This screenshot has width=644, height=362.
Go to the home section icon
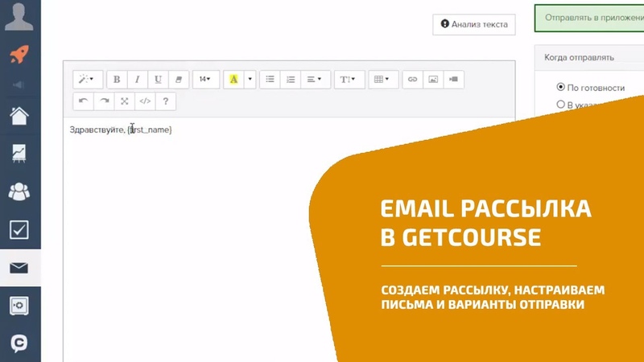pyautogui.click(x=19, y=116)
